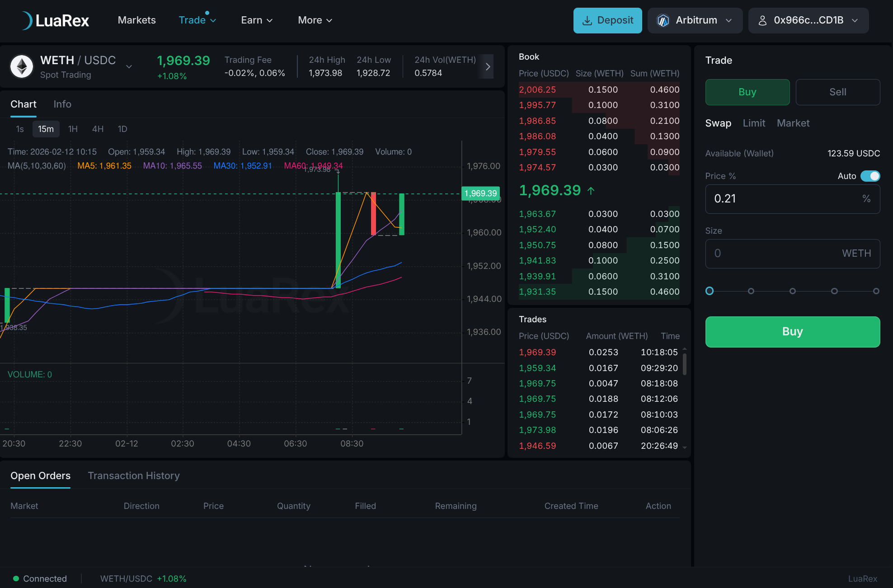Select the 4H chart interval
This screenshot has height=588, width=893.
(x=98, y=129)
